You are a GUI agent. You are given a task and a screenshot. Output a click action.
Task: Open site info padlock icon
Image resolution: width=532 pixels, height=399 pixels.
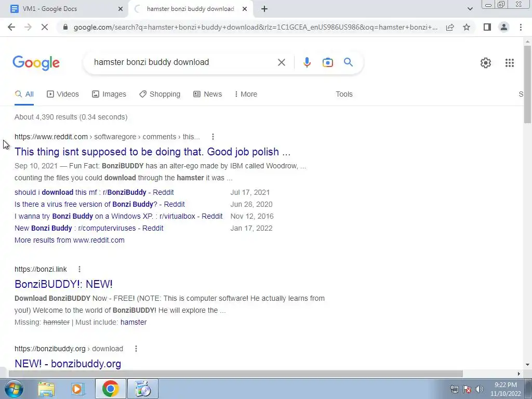click(x=66, y=27)
